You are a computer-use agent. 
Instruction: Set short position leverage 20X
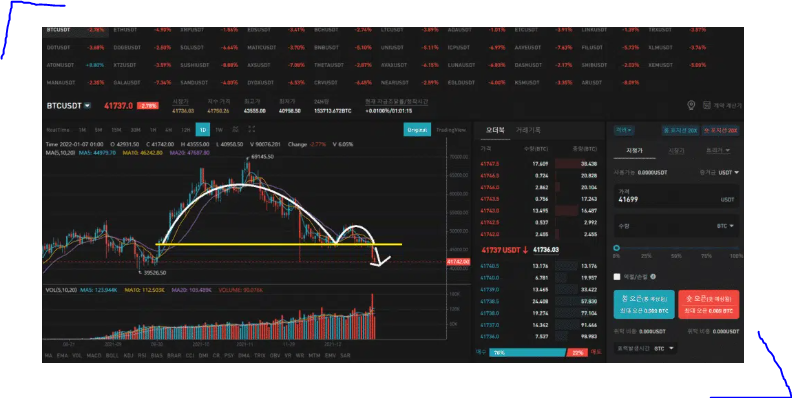721,130
